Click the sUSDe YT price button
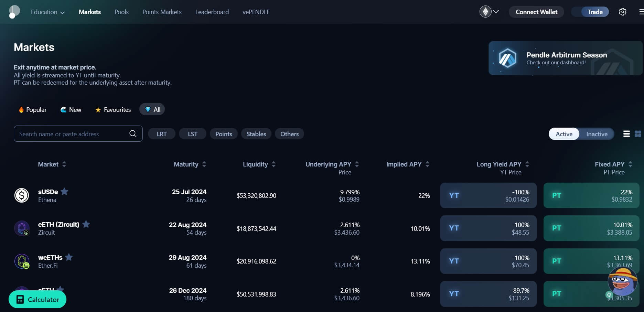 click(x=488, y=195)
